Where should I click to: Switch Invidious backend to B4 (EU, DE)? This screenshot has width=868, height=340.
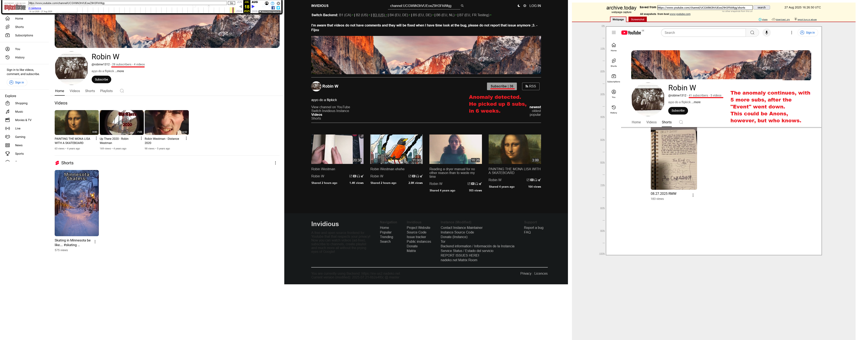coord(399,15)
